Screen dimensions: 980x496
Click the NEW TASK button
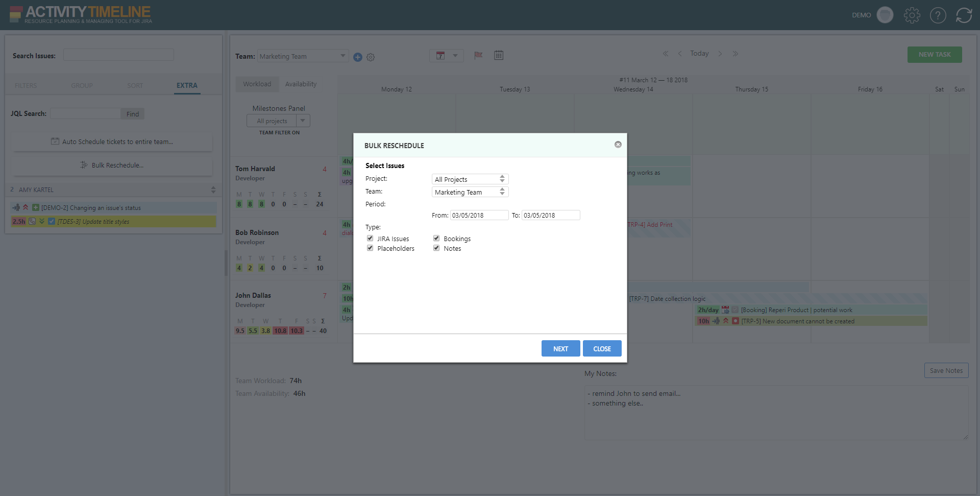(934, 55)
